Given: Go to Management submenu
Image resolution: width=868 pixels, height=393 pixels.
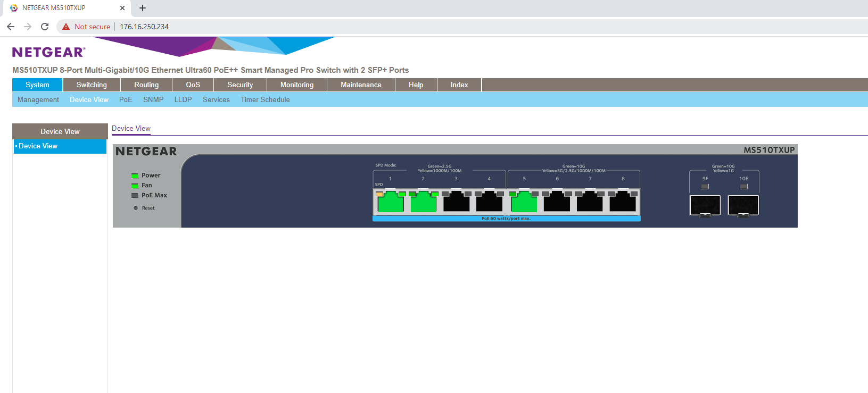Looking at the screenshot, I should coord(38,100).
